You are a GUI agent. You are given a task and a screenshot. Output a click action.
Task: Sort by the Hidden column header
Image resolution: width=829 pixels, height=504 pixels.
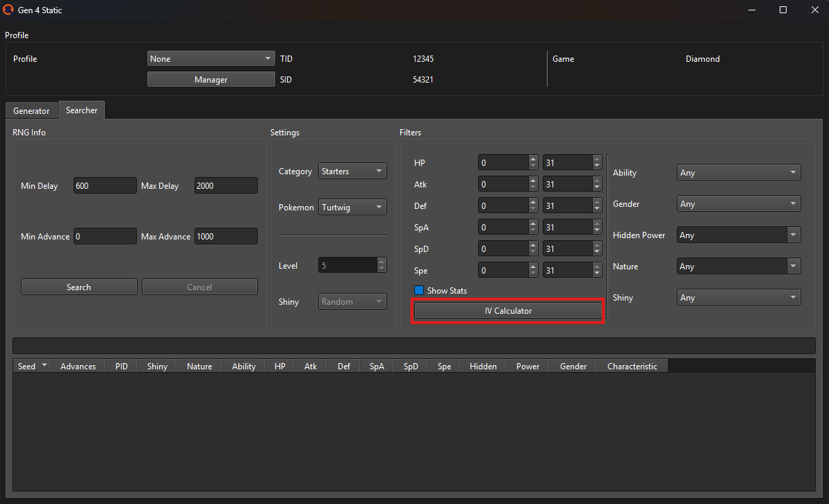483,366
